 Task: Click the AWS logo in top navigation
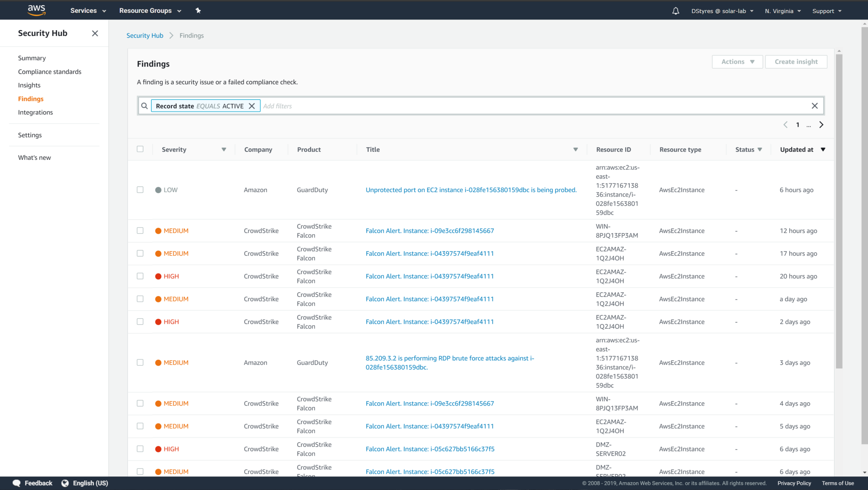tap(36, 10)
